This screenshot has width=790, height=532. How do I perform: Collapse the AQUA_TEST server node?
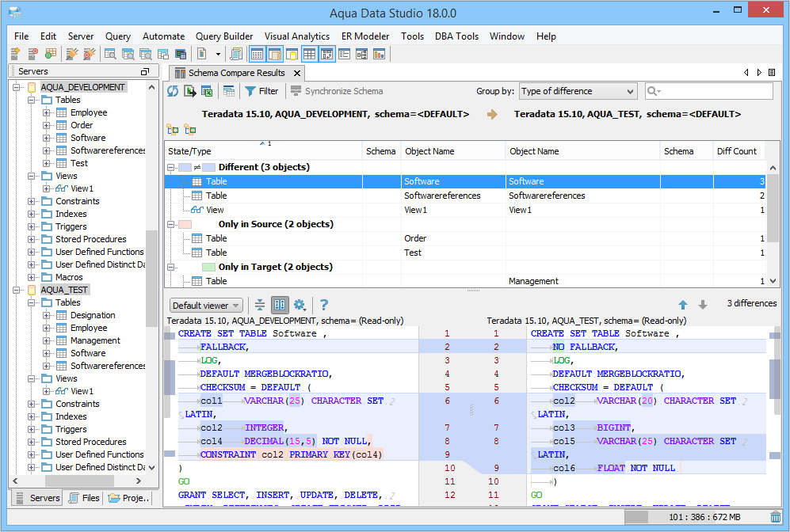[16, 290]
